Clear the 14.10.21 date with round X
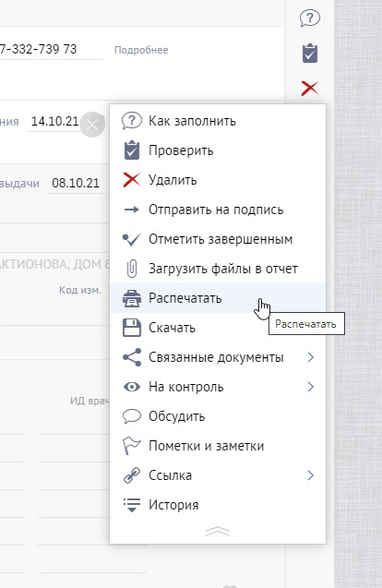 point(92,125)
